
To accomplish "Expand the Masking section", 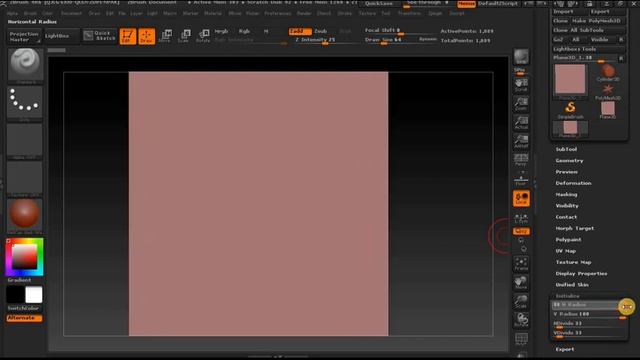I will [x=566, y=195].
